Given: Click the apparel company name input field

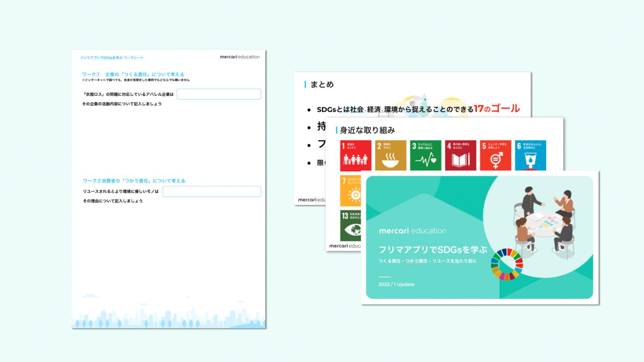Looking at the screenshot, I should point(219,94).
